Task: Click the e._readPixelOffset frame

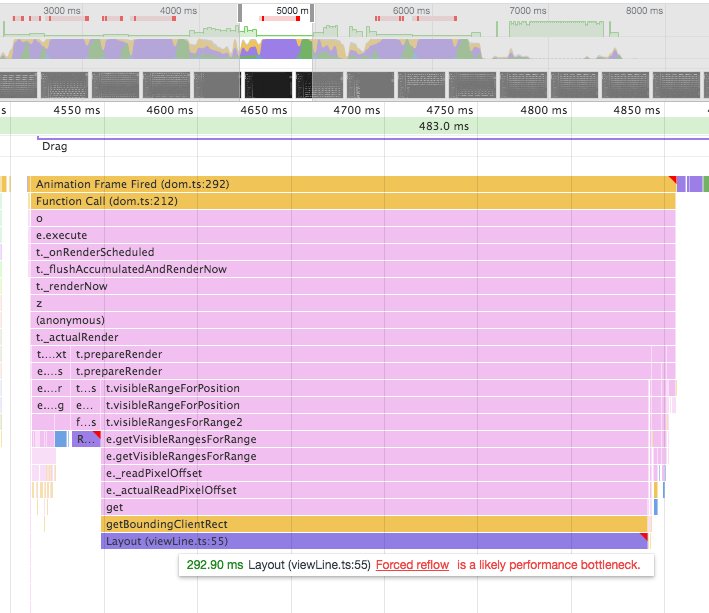Action: pos(375,473)
